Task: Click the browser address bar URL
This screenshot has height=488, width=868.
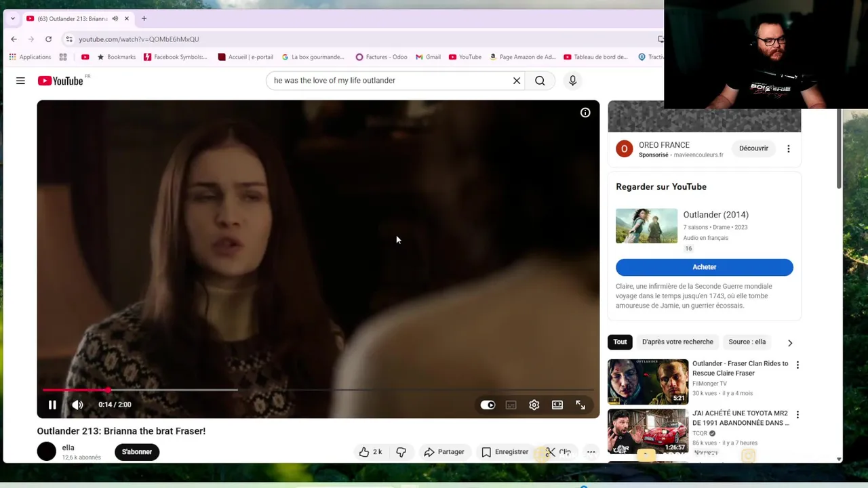Action: pyautogui.click(x=139, y=39)
